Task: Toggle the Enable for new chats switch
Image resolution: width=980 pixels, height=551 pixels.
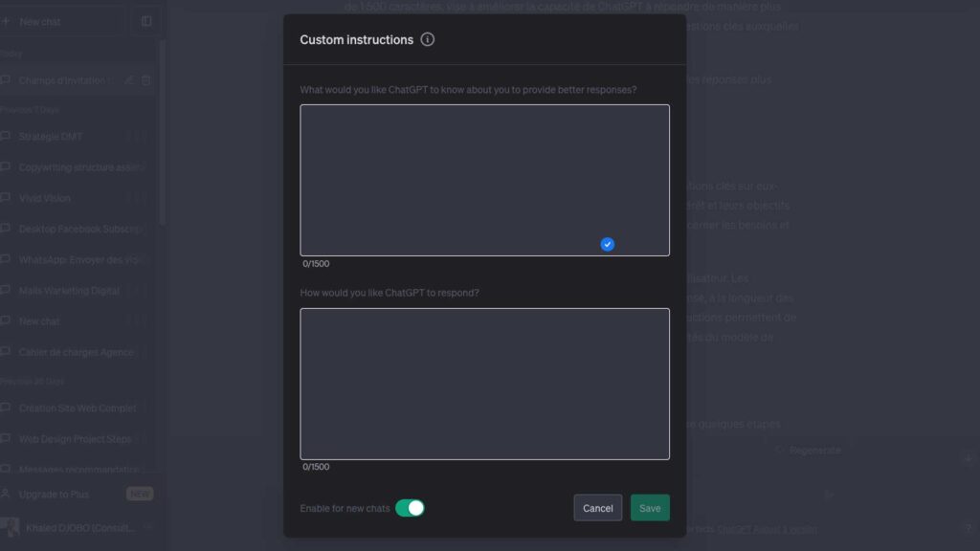Action: point(410,508)
